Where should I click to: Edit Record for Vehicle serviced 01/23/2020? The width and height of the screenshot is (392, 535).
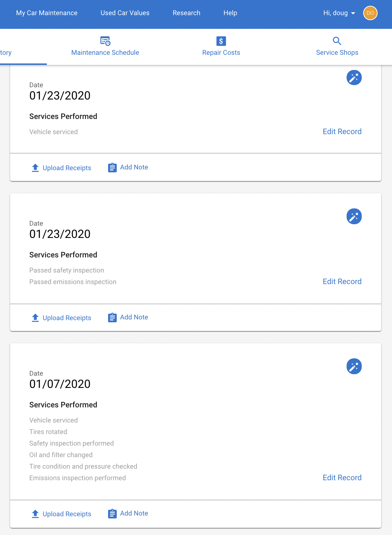coord(342,132)
